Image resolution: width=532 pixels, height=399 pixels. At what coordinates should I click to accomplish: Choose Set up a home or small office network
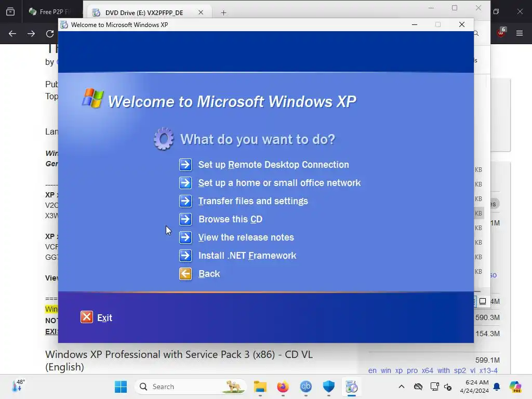pyautogui.click(x=279, y=183)
